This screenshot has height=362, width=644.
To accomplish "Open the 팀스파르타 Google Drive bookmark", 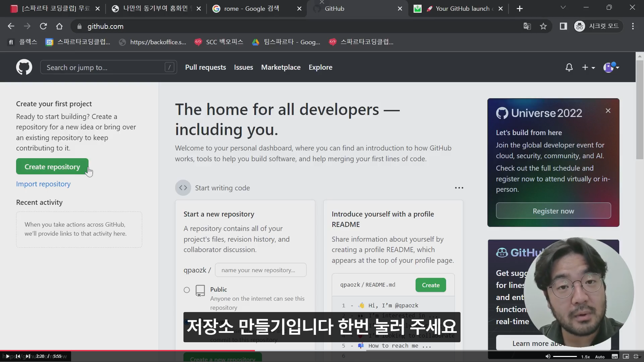I will (x=286, y=42).
